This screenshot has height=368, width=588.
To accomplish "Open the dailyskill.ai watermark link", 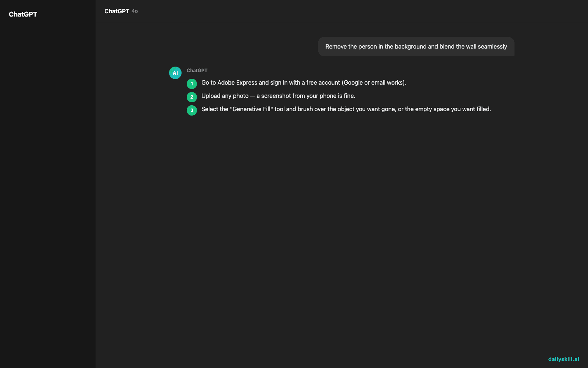I will pyautogui.click(x=563, y=359).
